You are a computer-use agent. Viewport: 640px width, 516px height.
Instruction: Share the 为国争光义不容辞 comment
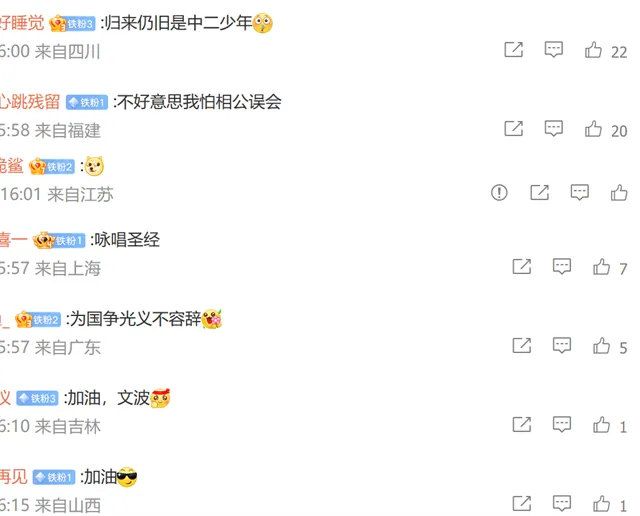point(522,345)
